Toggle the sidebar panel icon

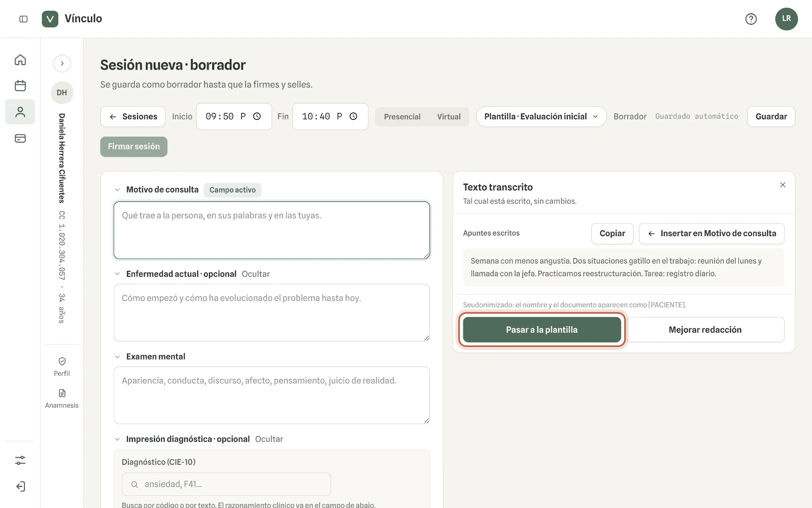click(x=23, y=19)
